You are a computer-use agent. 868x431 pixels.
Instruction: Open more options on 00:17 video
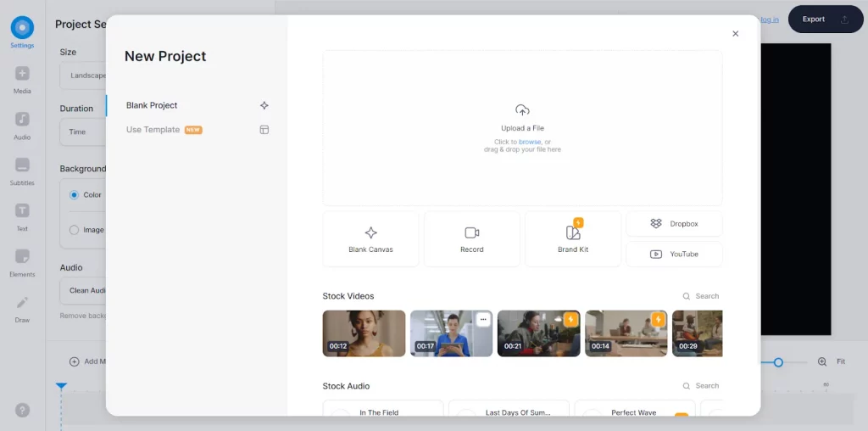(483, 320)
